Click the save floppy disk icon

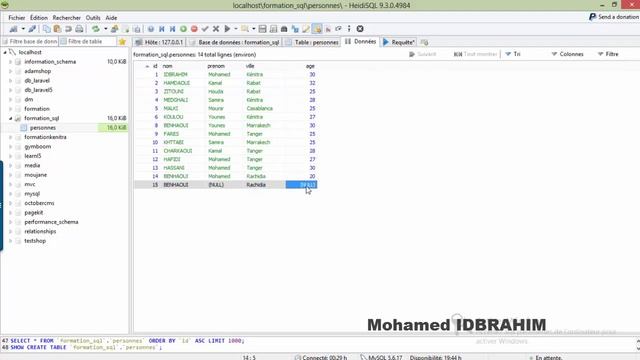click(262, 29)
